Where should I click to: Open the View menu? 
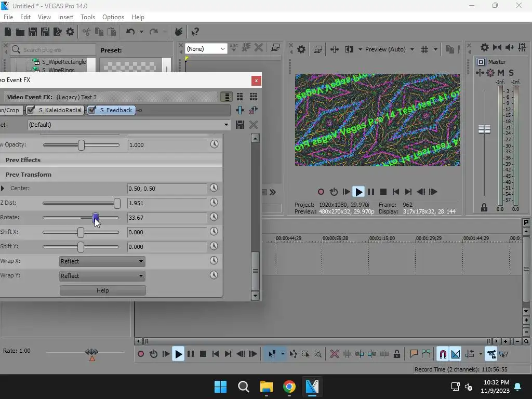[x=44, y=17]
